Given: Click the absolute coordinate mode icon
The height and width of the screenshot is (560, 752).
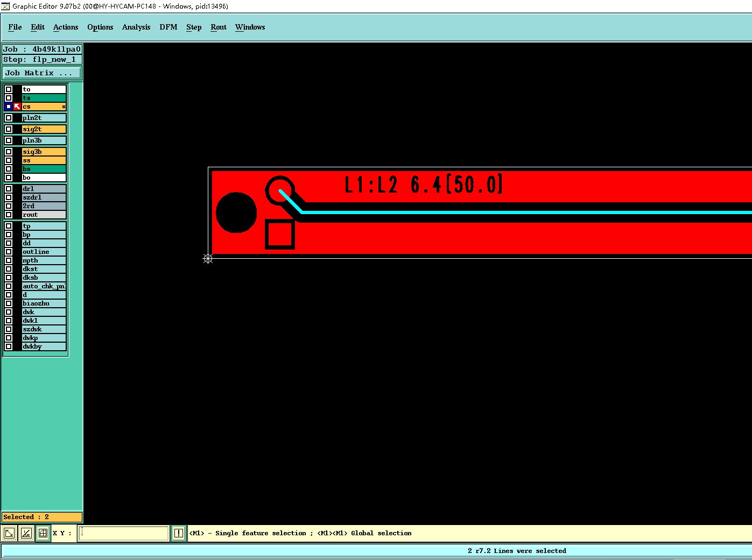Looking at the screenshot, I should [9, 533].
